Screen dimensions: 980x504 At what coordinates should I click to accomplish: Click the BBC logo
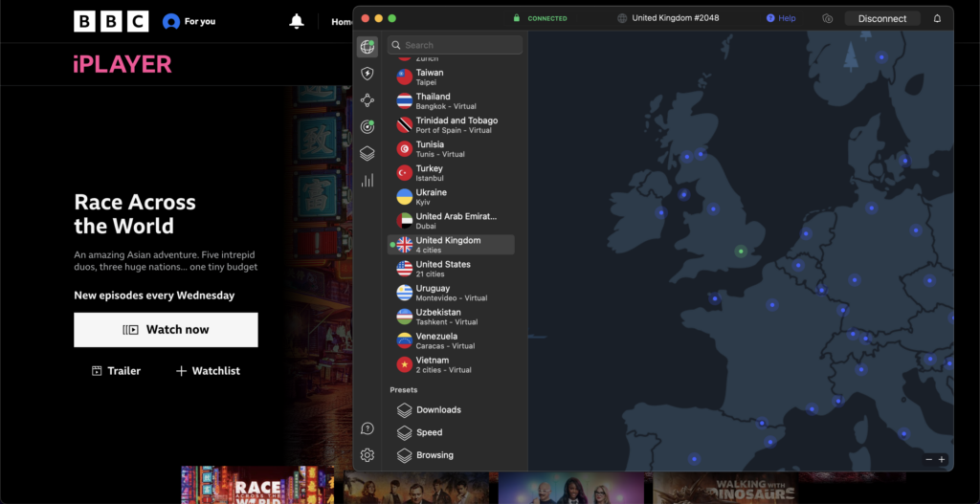point(111,21)
